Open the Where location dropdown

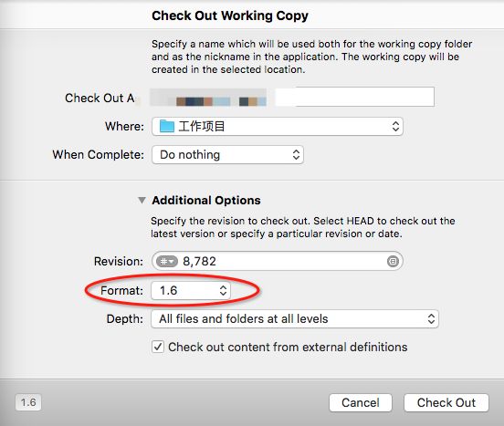tap(278, 126)
